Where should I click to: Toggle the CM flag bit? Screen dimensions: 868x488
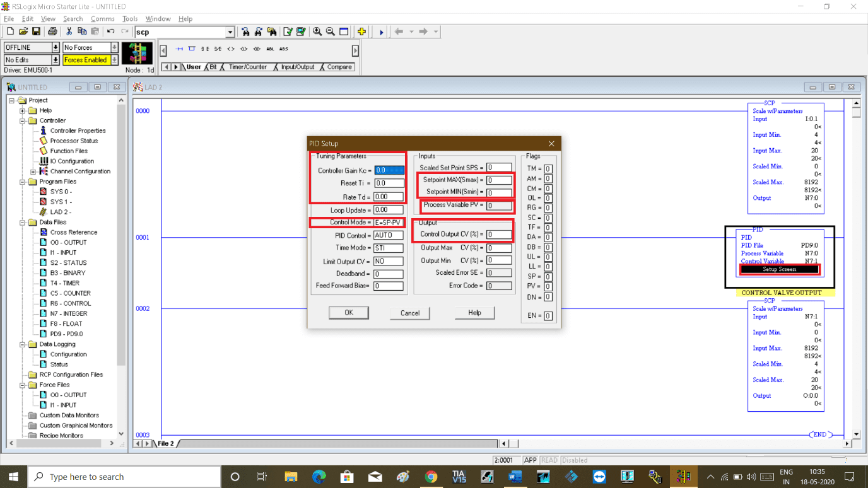(x=548, y=189)
